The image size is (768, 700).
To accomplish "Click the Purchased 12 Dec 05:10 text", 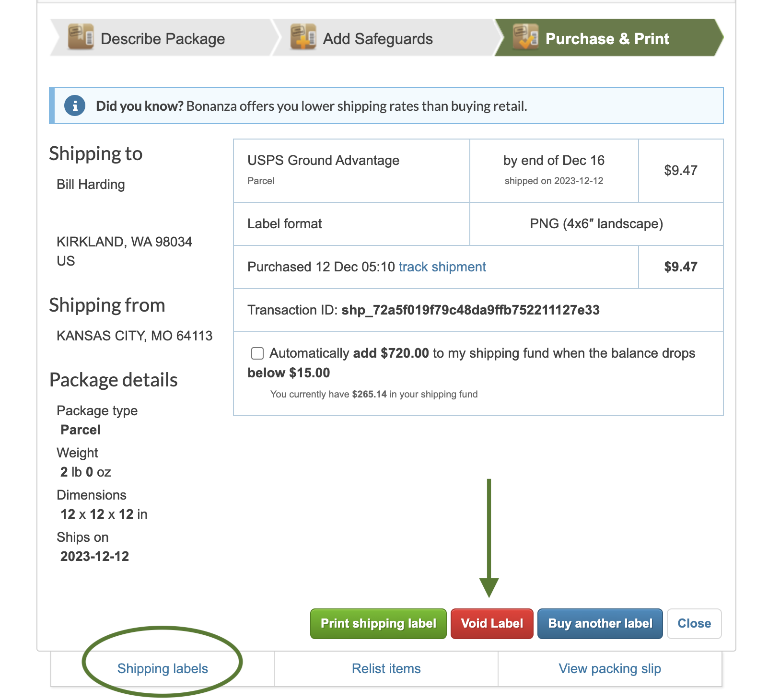I will point(321,267).
